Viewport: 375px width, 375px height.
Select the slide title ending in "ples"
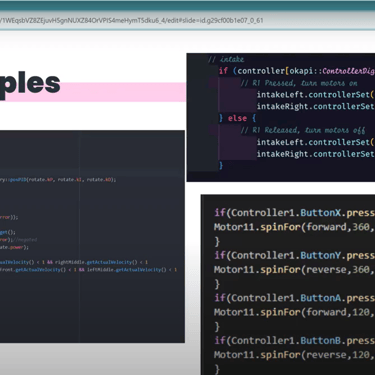pos(30,83)
